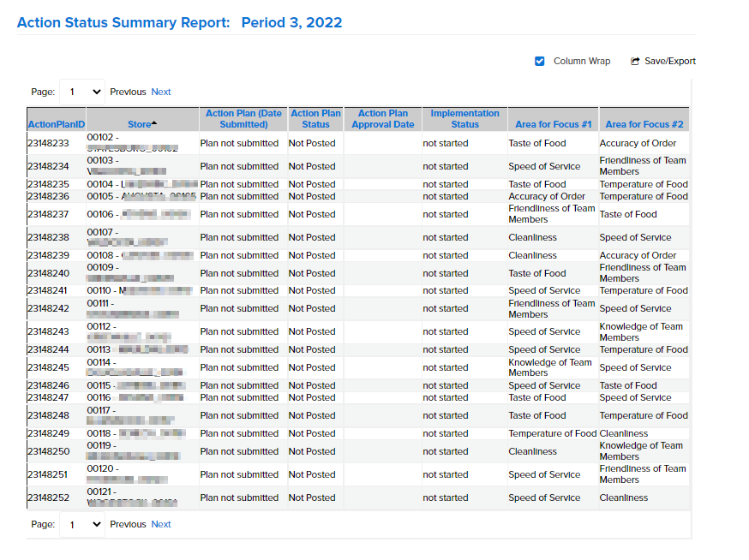Sort by the ActionPlanID column header
The width and height of the screenshot is (749, 560).
tap(55, 123)
